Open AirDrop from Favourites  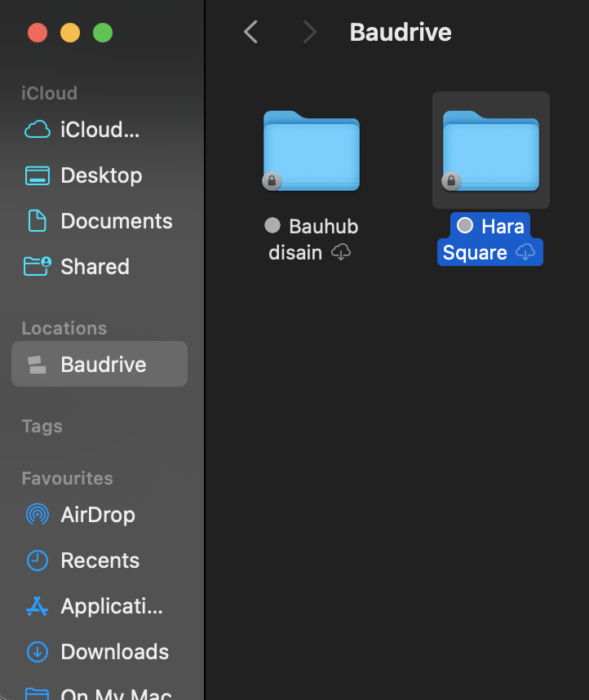pos(97,515)
